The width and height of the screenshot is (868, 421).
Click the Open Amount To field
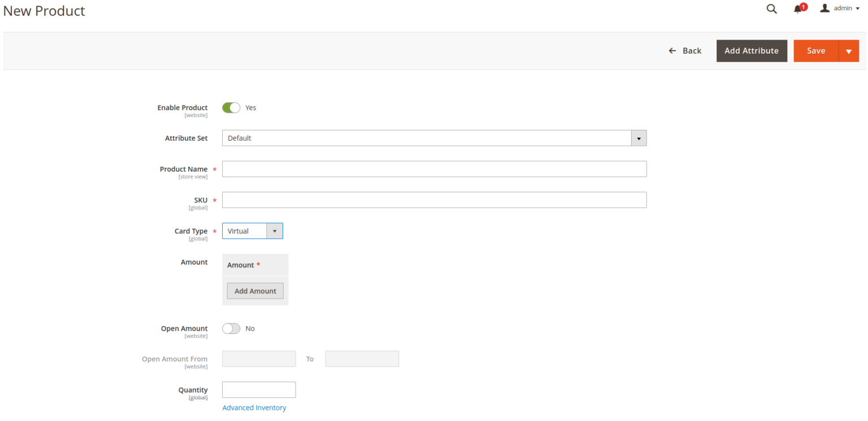(362, 359)
